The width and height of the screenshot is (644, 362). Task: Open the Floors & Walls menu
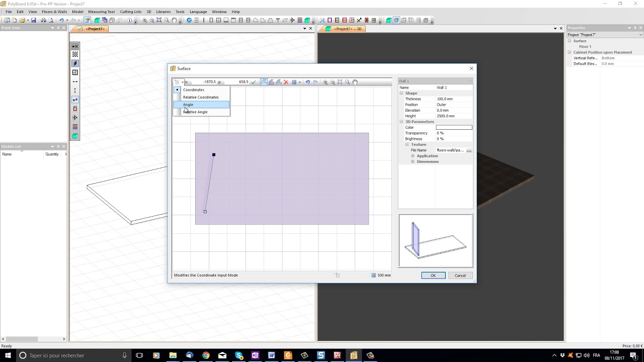pyautogui.click(x=54, y=12)
